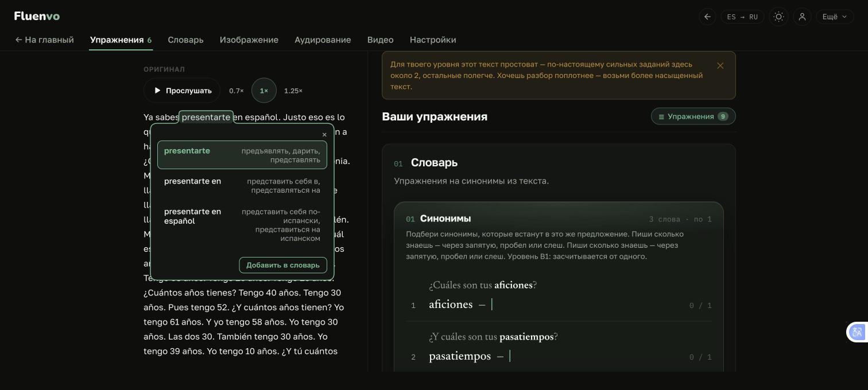868x390 pixels.
Task: Select the presentarte translation option
Action: 242,155
